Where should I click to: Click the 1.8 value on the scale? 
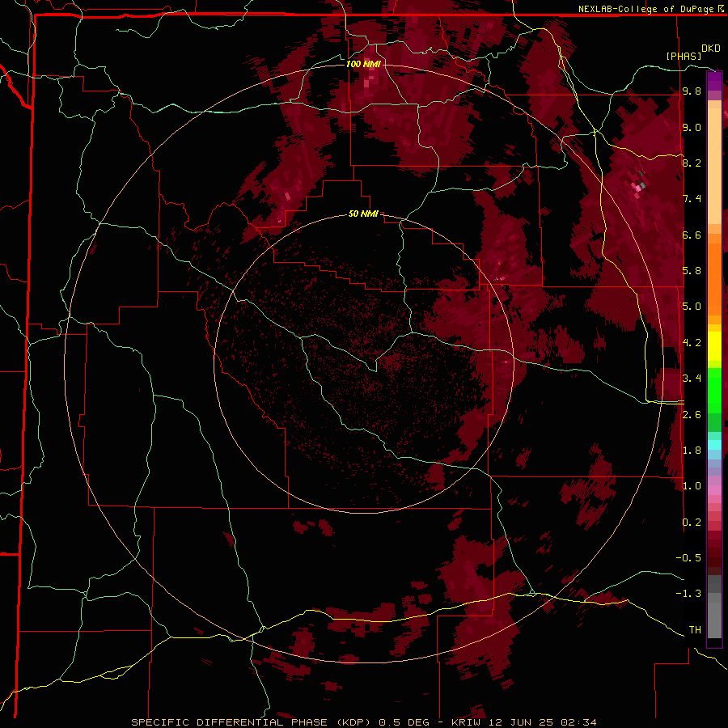pos(692,451)
